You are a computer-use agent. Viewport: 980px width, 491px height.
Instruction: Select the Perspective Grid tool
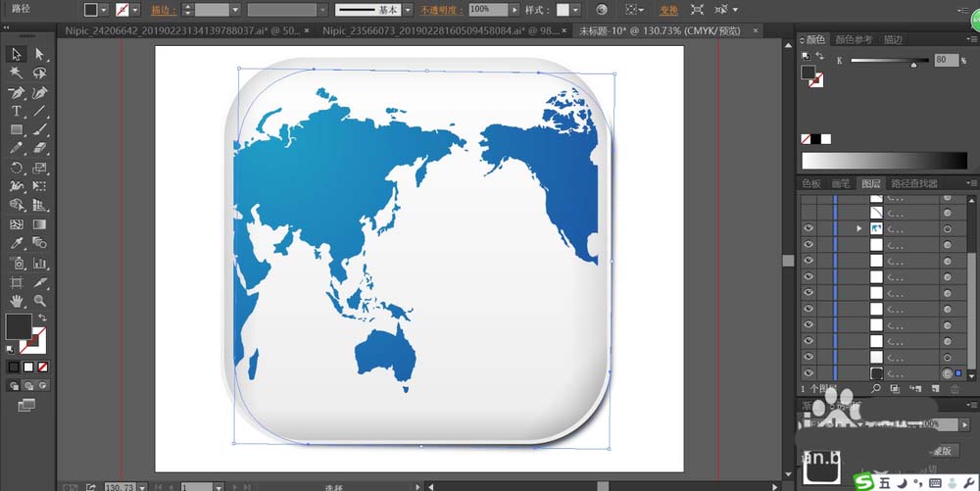(39, 205)
